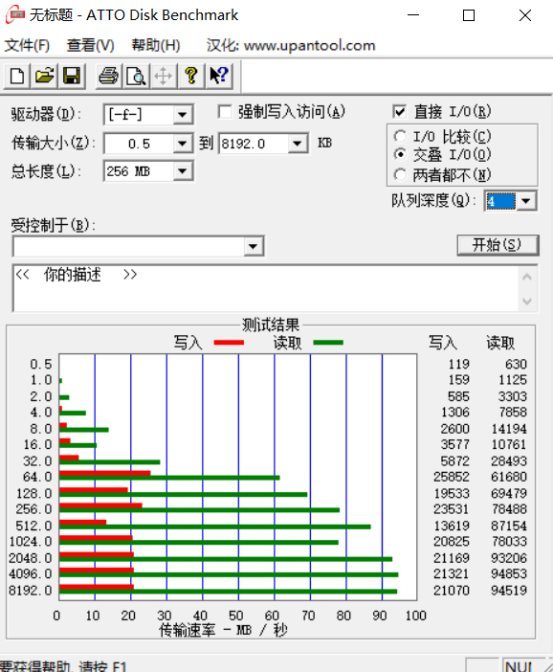Click the 开始(S) start button

[x=497, y=245]
